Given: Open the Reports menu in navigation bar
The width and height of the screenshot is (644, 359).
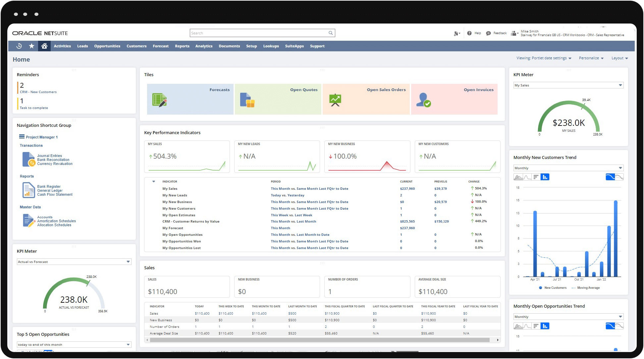Looking at the screenshot, I should 182,46.
